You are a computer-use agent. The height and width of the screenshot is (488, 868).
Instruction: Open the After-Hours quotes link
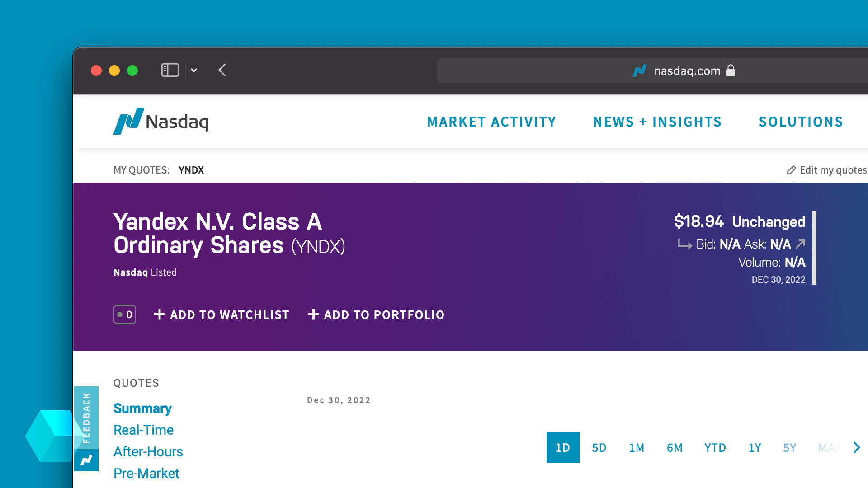click(148, 451)
